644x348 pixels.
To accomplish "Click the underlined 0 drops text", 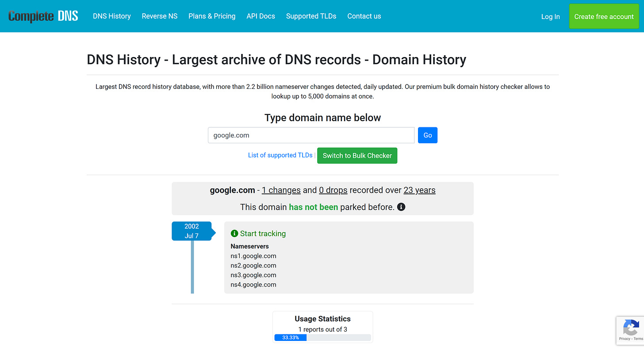I will pos(333,190).
